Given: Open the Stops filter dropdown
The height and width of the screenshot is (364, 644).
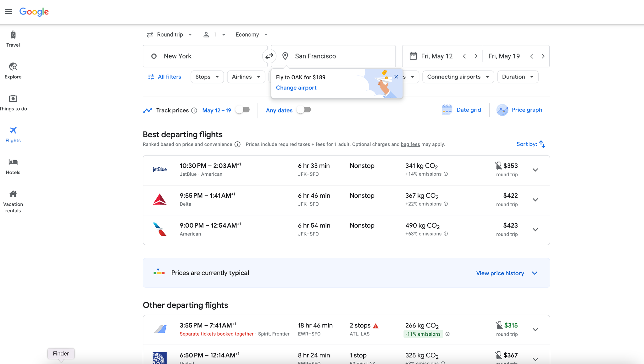Looking at the screenshot, I should [207, 77].
